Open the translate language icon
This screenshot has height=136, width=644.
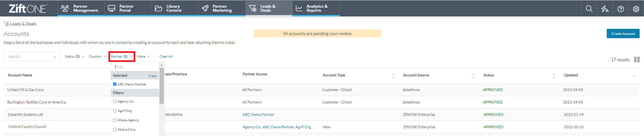pos(605,9)
